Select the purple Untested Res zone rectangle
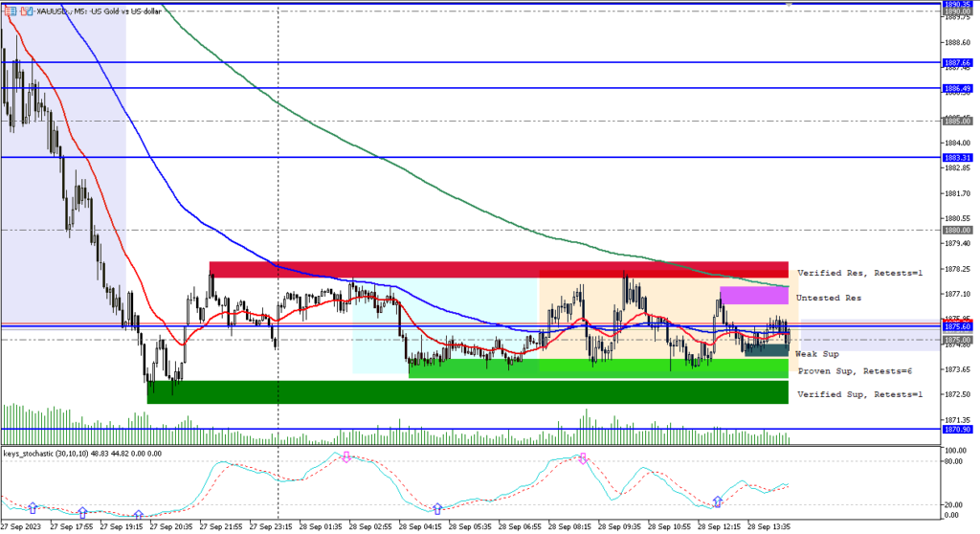 pyautogui.click(x=753, y=296)
